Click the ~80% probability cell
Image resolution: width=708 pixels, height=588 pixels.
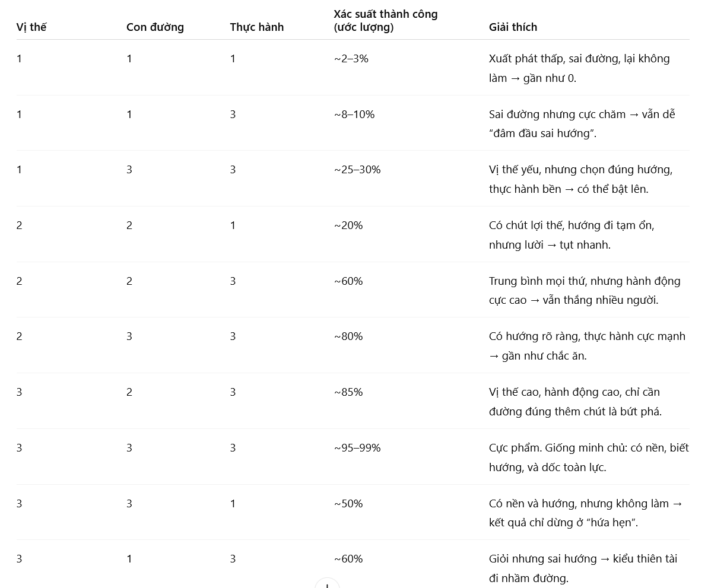click(348, 336)
